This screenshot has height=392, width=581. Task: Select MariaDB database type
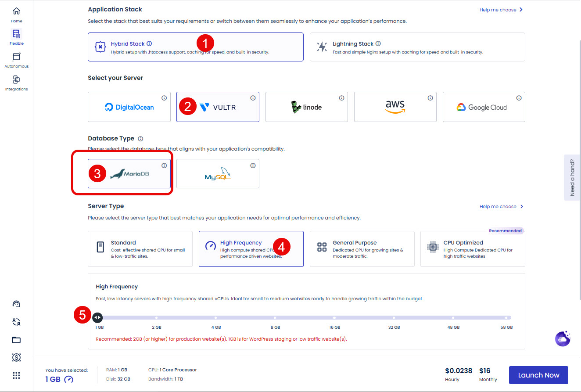129,174
